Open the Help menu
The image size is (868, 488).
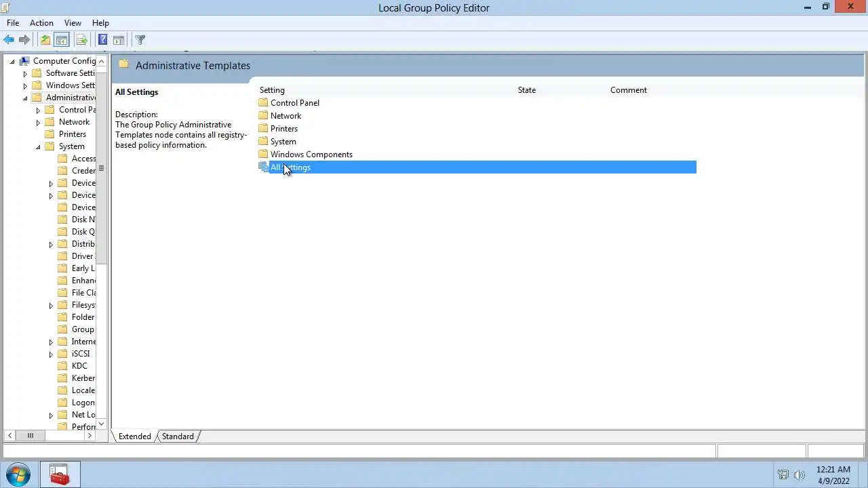(x=100, y=22)
